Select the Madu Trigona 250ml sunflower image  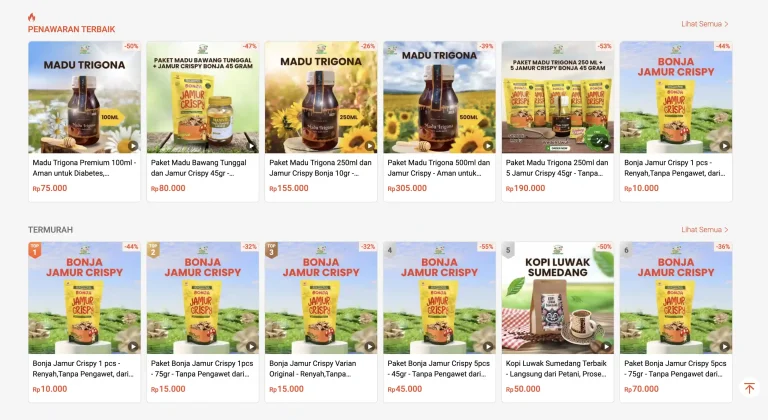point(321,97)
